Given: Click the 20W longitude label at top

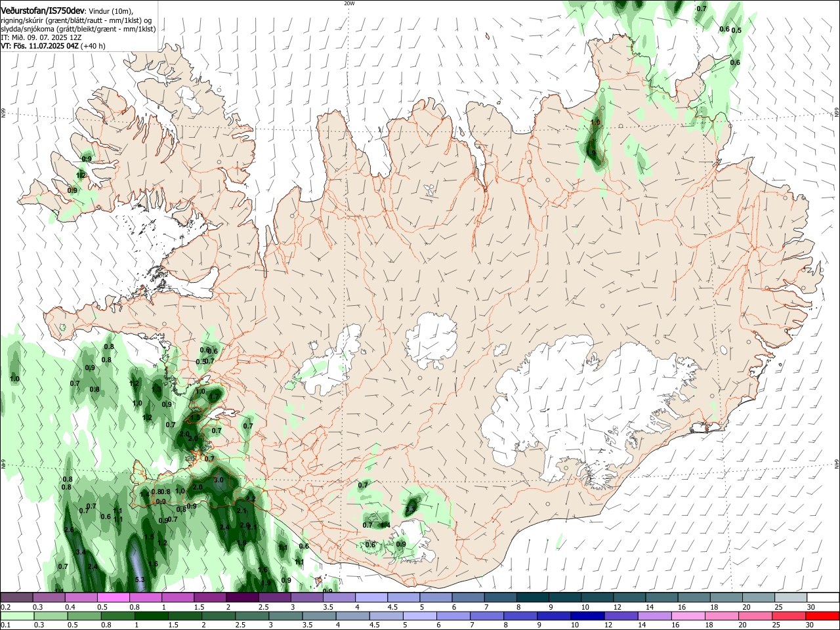Looking at the screenshot, I should [x=349, y=3].
